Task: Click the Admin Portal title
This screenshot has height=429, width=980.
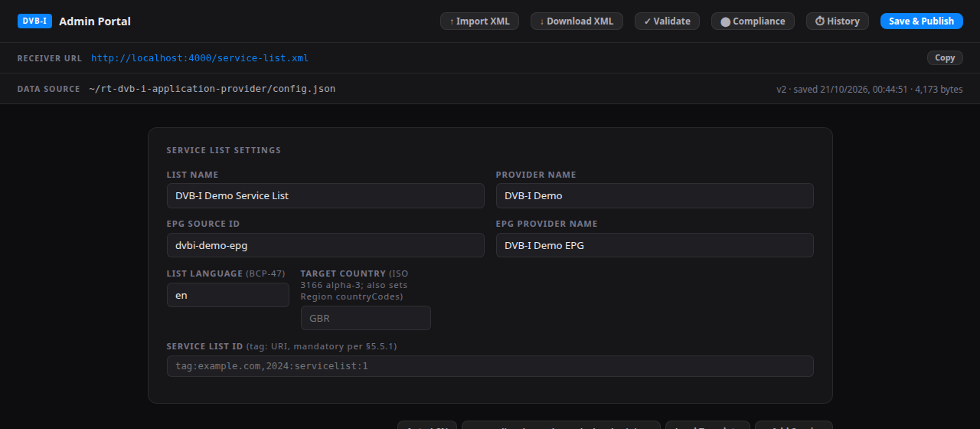Action: (95, 21)
